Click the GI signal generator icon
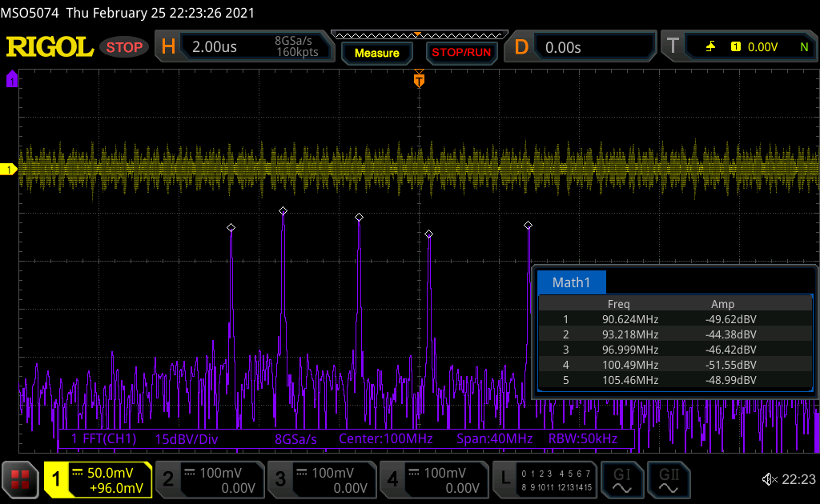 [621, 478]
